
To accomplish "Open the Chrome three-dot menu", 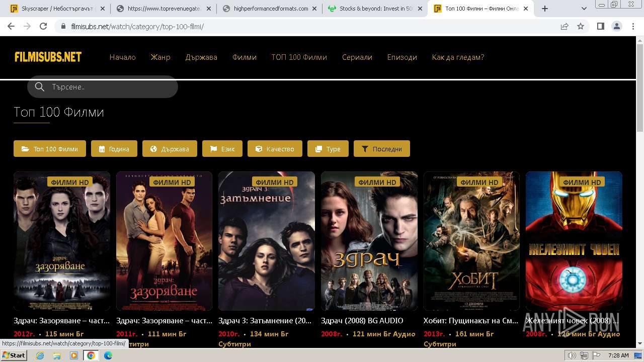I will point(632,27).
